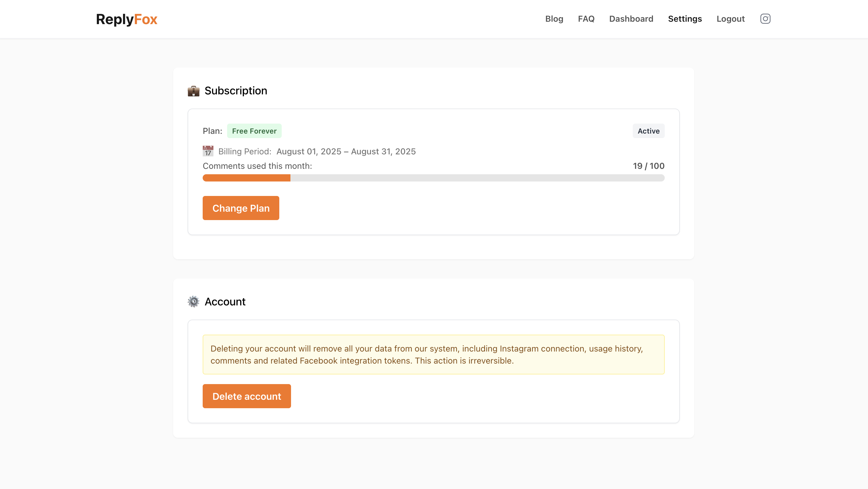Click the Free Forever plan badge
Screen dimensions: 868x489
[254, 131]
